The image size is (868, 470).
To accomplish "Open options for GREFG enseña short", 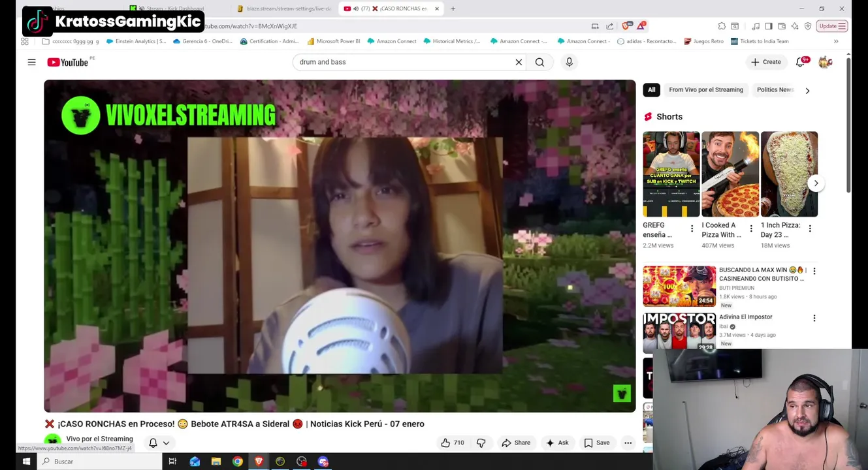I will (692, 228).
